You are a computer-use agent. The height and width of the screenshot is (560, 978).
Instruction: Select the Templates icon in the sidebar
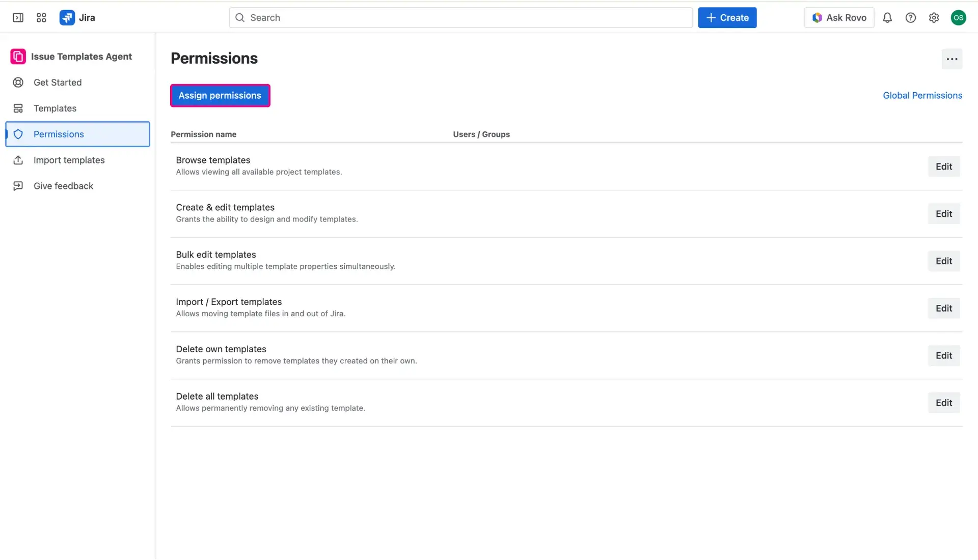point(18,108)
